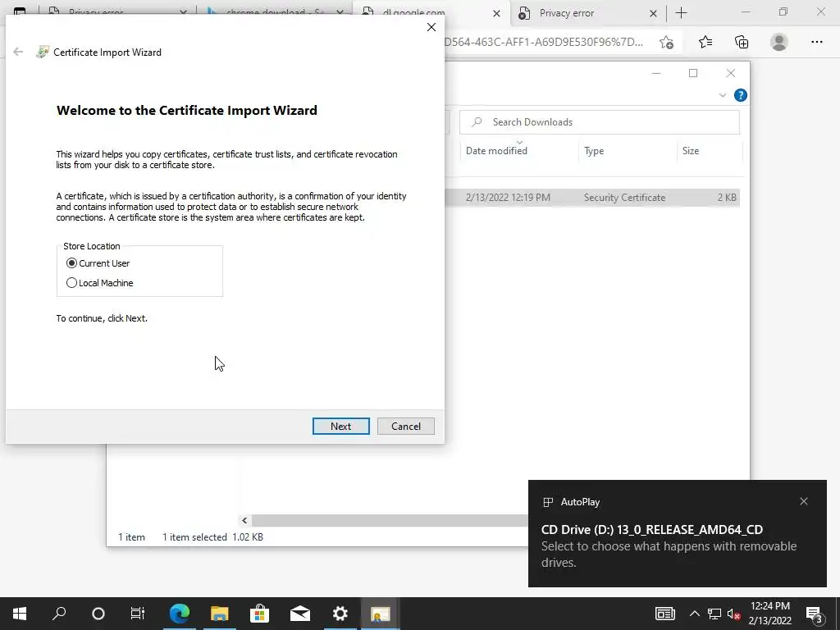Open the Edge Collections icon
Viewport: 840px width, 630px height.
coord(742,42)
